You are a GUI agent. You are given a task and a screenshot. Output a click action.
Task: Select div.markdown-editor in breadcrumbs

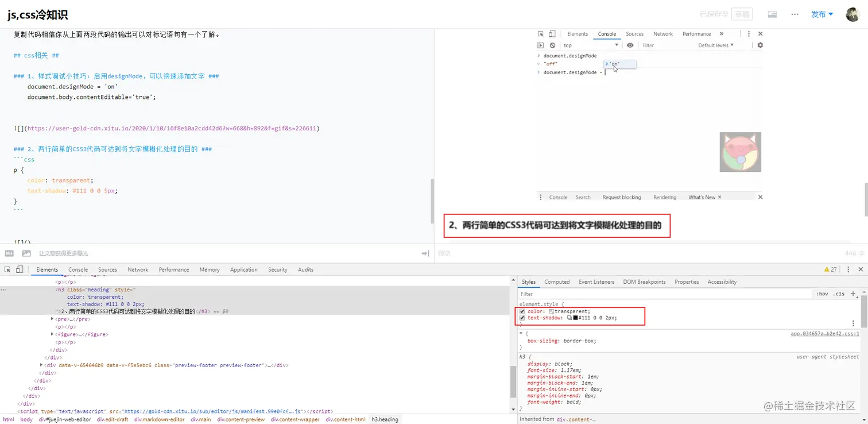pyautogui.click(x=160, y=419)
